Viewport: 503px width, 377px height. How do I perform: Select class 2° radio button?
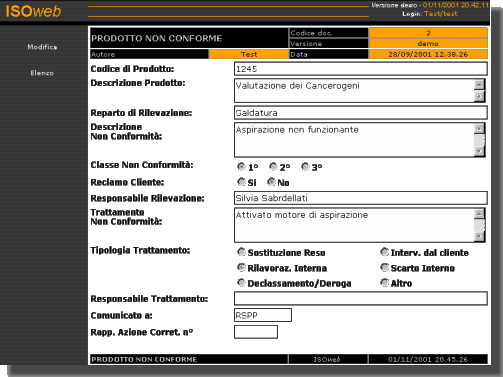(x=273, y=166)
